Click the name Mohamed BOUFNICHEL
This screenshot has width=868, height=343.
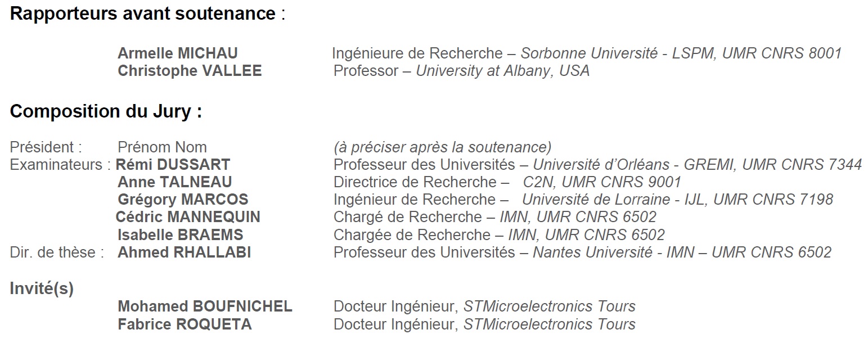tap(205, 306)
